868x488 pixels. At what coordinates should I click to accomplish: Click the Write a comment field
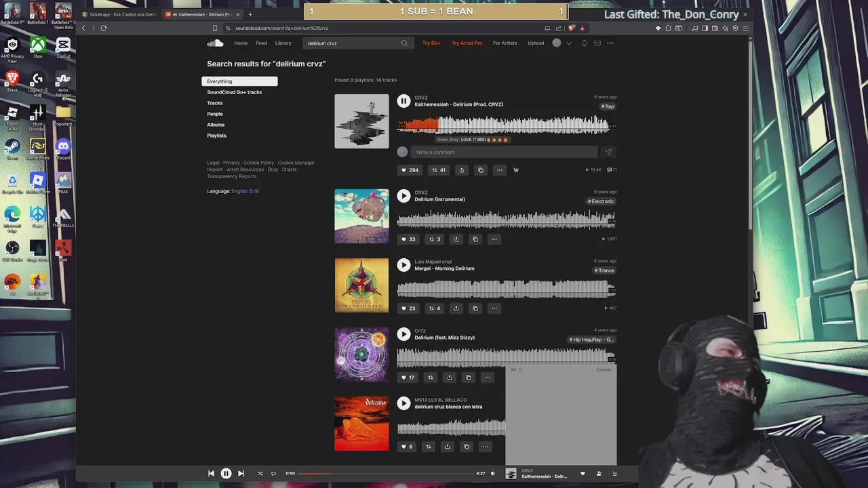click(505, 152)
